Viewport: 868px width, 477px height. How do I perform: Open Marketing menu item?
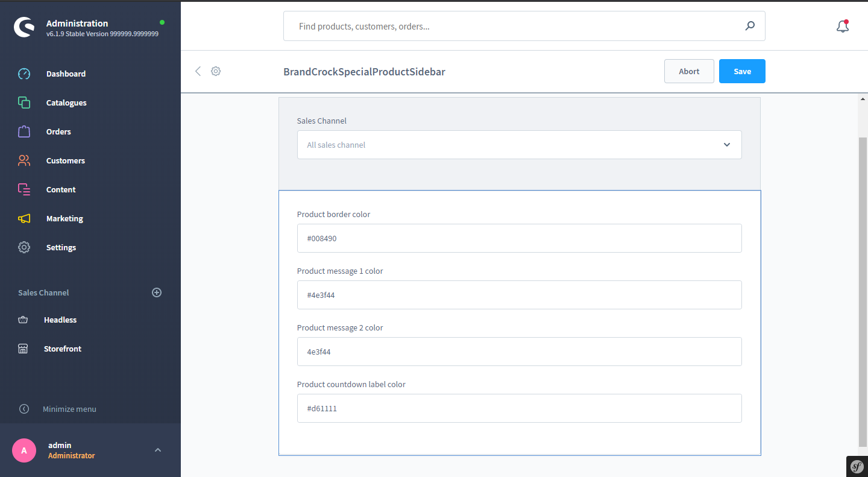tap(64, 218)
